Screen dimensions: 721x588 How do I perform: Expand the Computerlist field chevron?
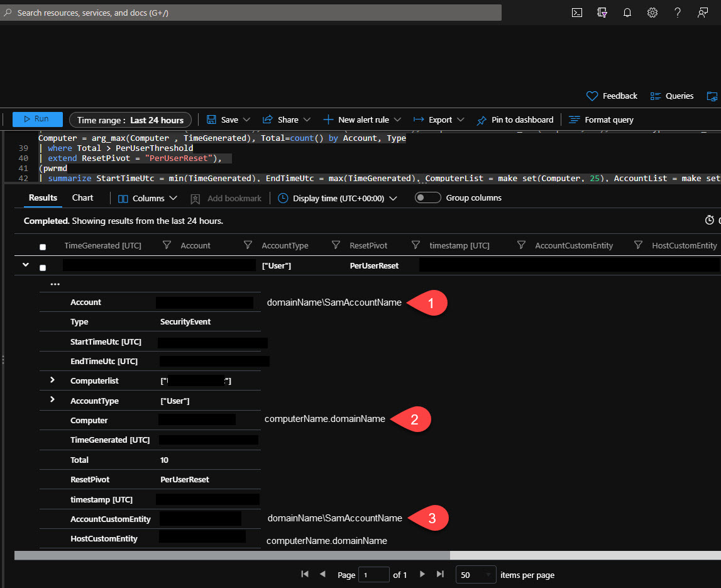[52, 380]
